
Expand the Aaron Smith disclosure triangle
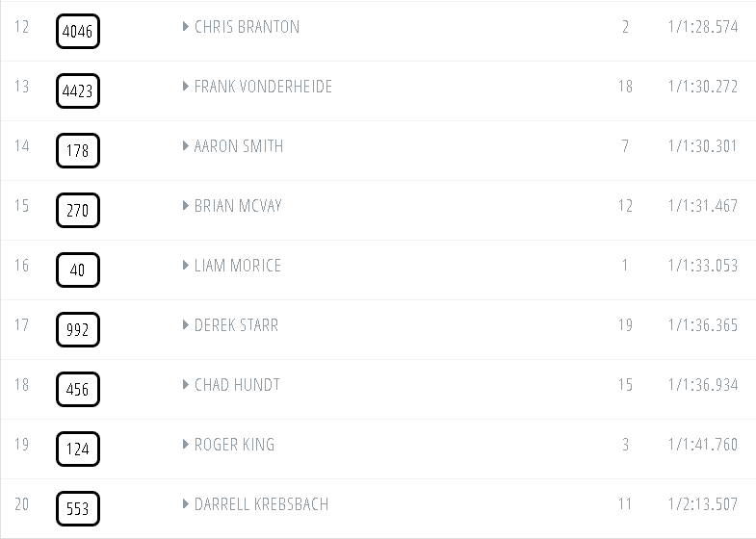tap(186, 146)
